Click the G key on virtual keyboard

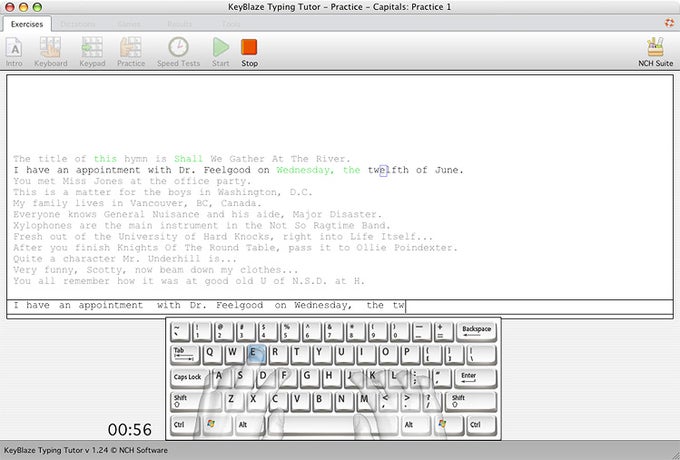point(309,377)
